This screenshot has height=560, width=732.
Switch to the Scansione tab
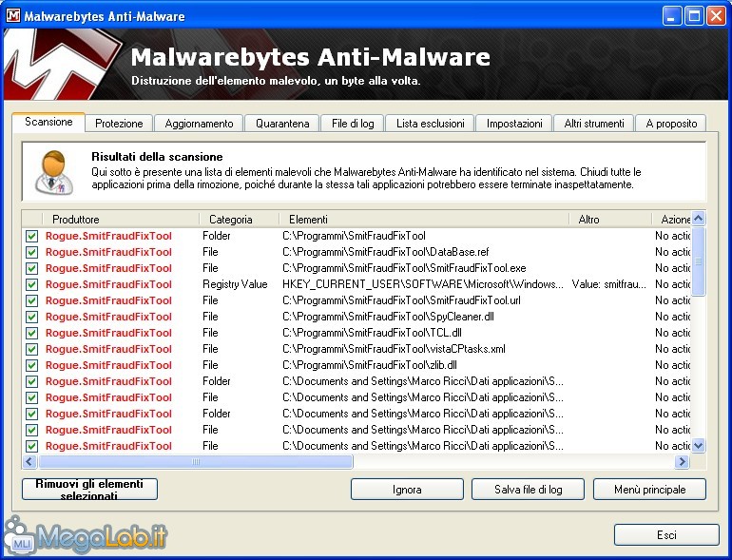point(48,122)
